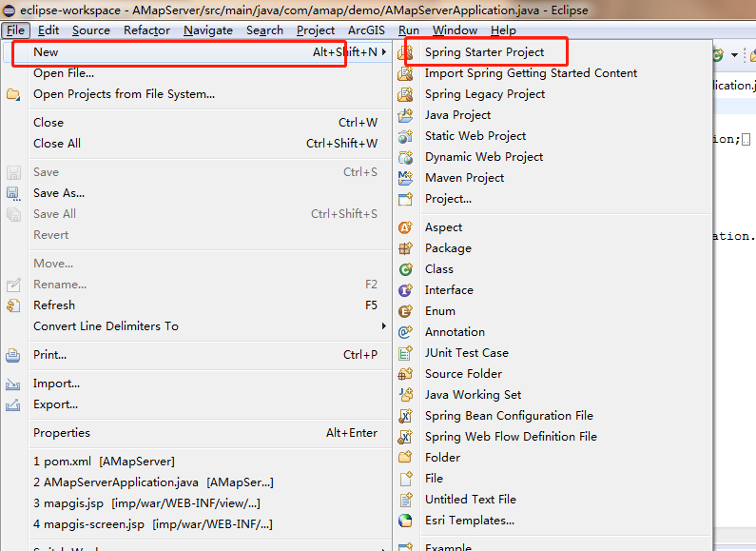756x551 pixels.
Task: Choose Save As... label in File menu
Action: pos(59,193)
